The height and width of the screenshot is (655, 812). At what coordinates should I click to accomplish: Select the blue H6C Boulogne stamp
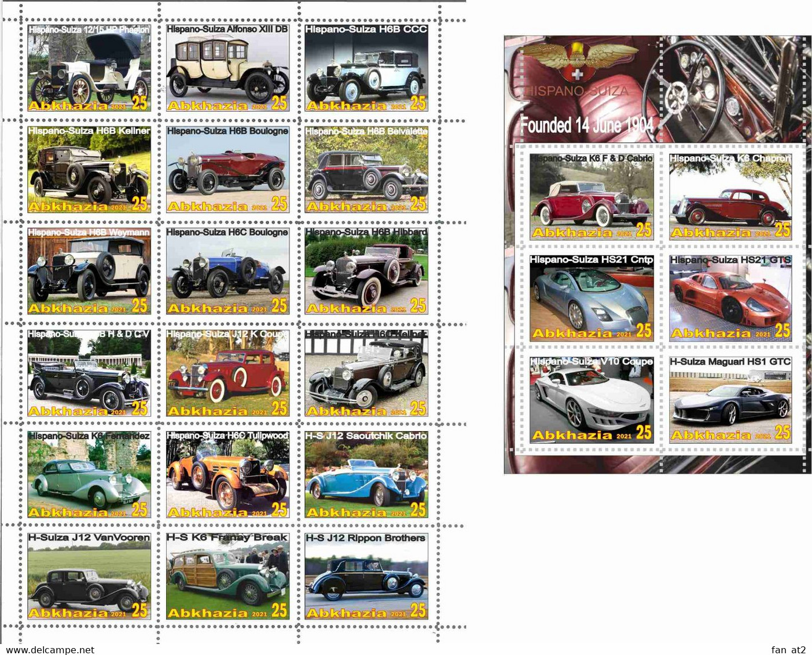(227, 271)
